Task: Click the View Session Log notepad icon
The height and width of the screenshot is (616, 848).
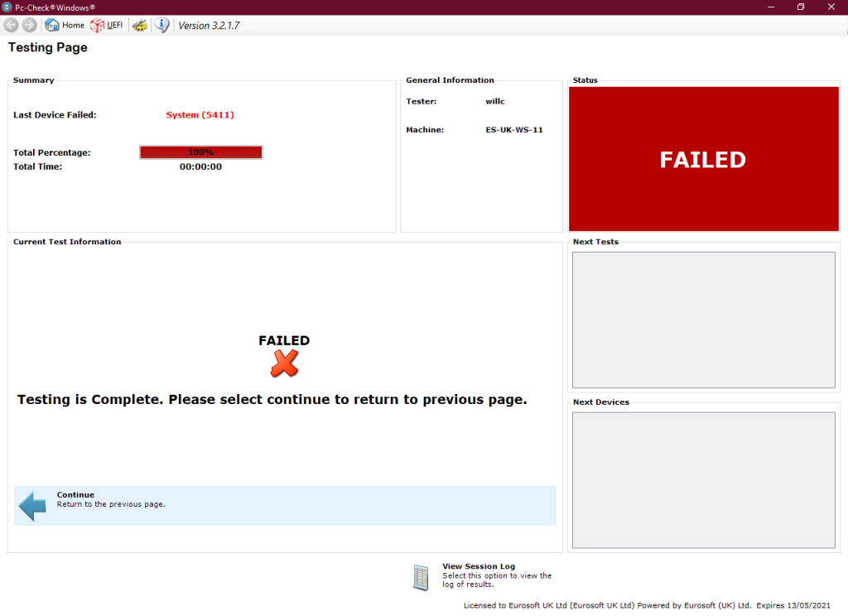Action: 420,577
